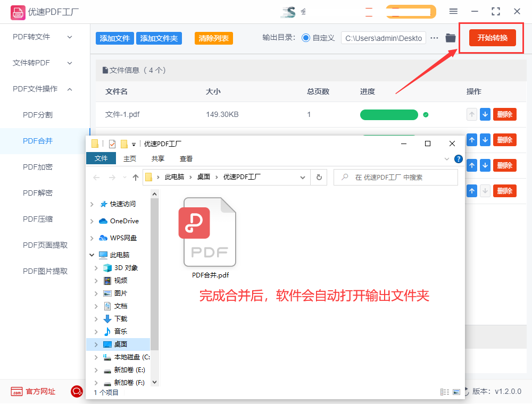Select PDF页面提取 in sidebar
Image resolution: width=532 pixels, height=404 pixels.
(x=45, y=245)
